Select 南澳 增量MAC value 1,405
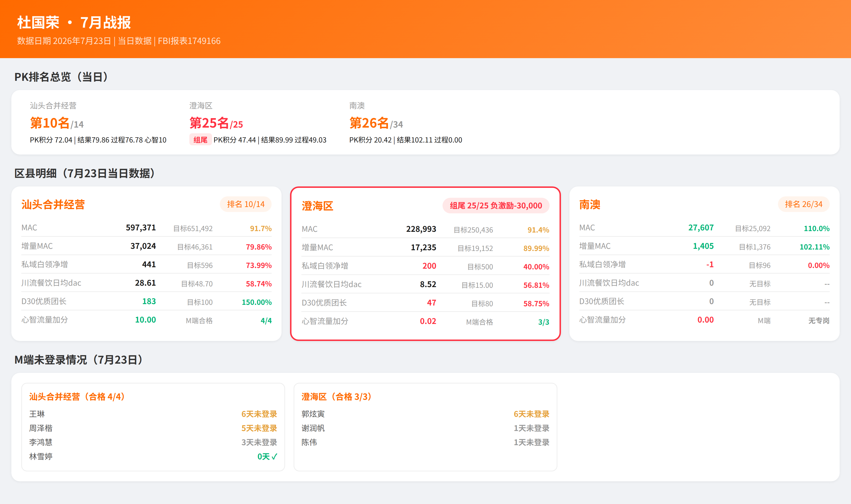Screen dimensions: 851x504 click(x=703, y=246)
